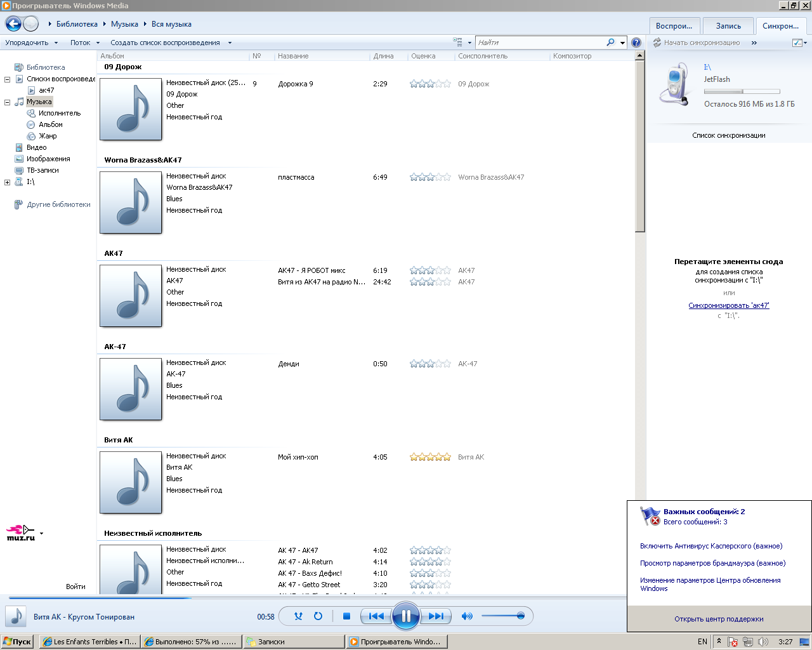
Task: Collapse the Музыка tree node
Action: (x=8, y=102)
